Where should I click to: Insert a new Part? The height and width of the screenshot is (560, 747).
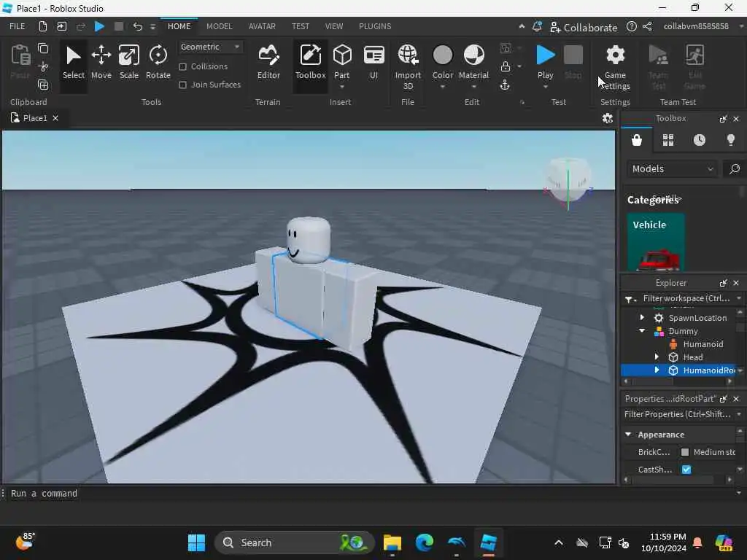341,61
